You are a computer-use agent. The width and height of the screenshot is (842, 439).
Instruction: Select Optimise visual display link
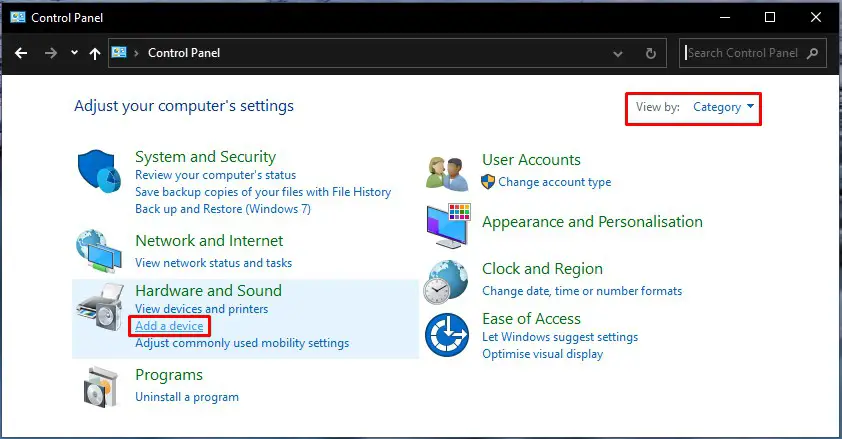coord(542,354)
